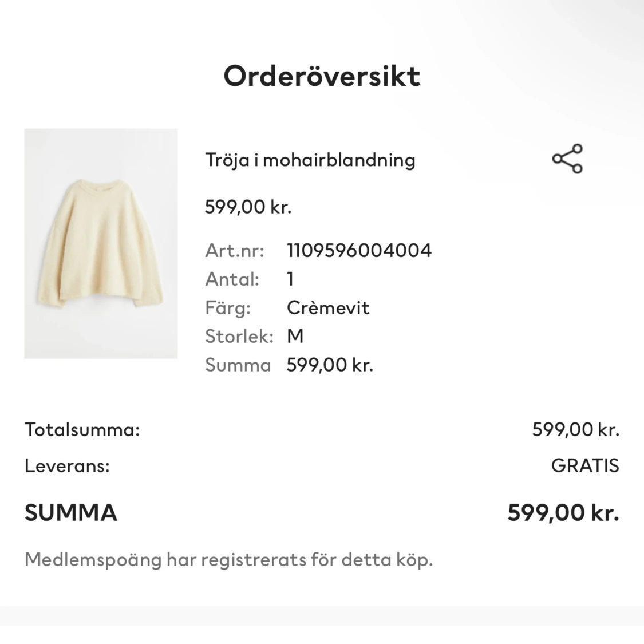Select the Storlek value M
The width and height of the screenshot is (644, 644).
[x=295, y=336]
